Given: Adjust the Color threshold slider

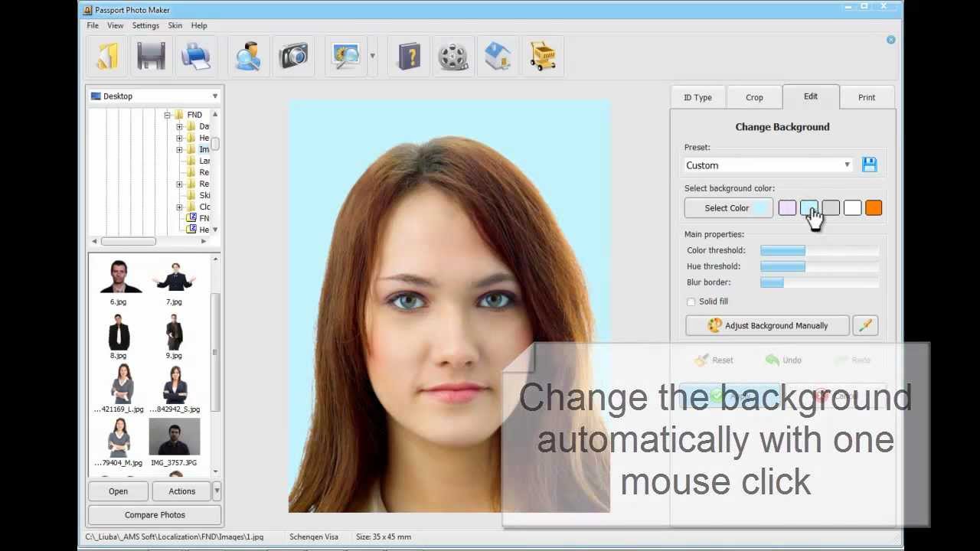Looking at the screenshot, I should 819,250.
